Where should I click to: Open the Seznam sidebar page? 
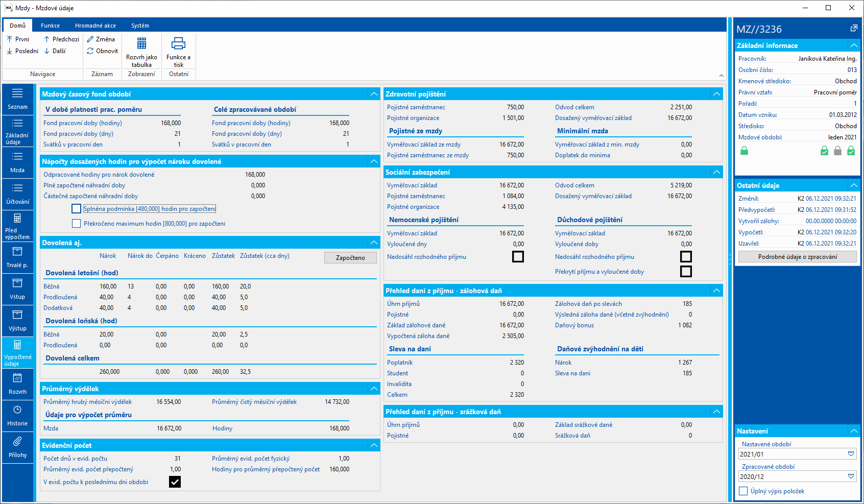tap(17, 99)
